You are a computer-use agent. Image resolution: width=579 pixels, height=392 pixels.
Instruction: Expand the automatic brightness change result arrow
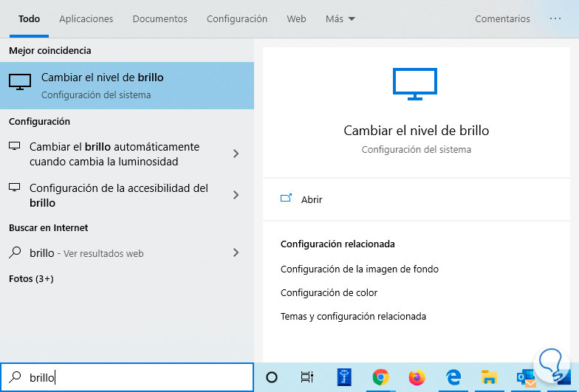click(x=236, y=154)
